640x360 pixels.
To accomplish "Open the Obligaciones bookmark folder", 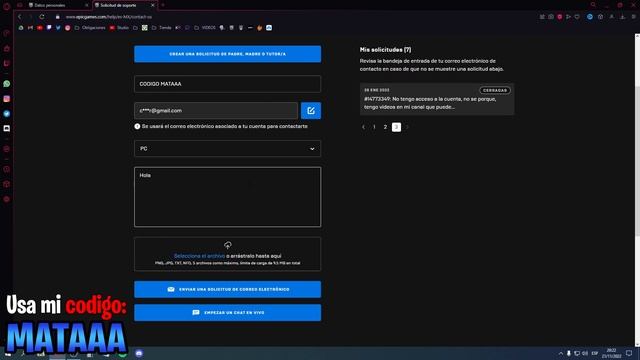I will (90, 28).
